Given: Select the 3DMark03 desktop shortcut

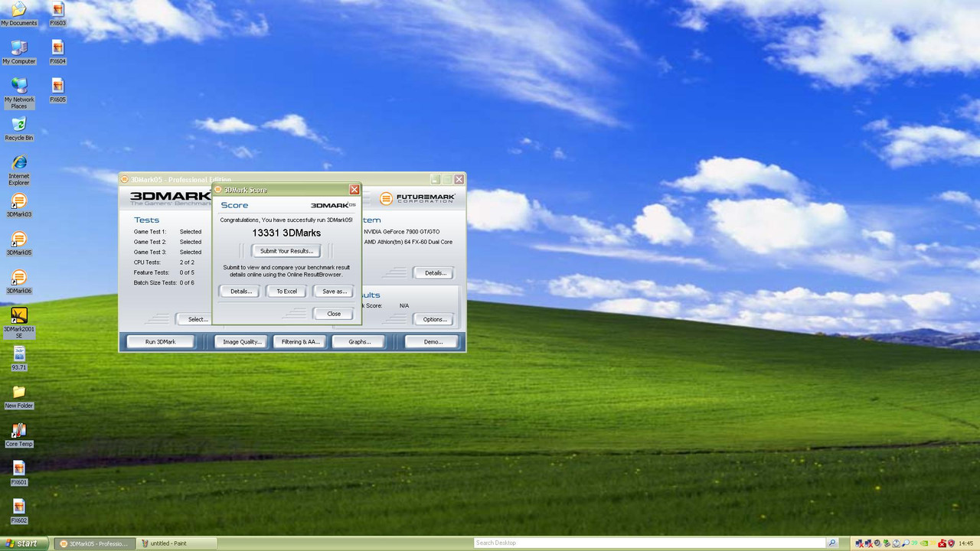Looking at the screenshot, I should point(18,204).
